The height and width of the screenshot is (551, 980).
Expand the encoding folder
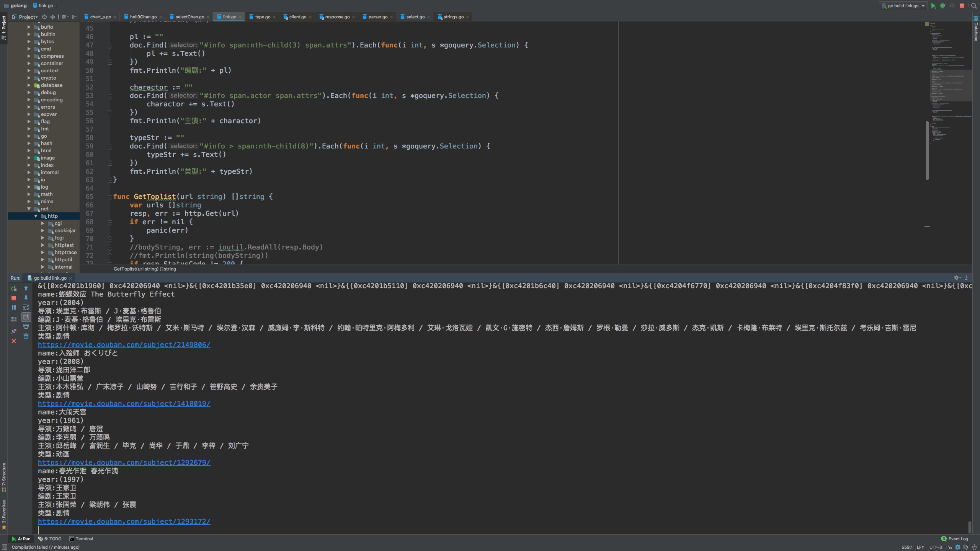point(29,100)
